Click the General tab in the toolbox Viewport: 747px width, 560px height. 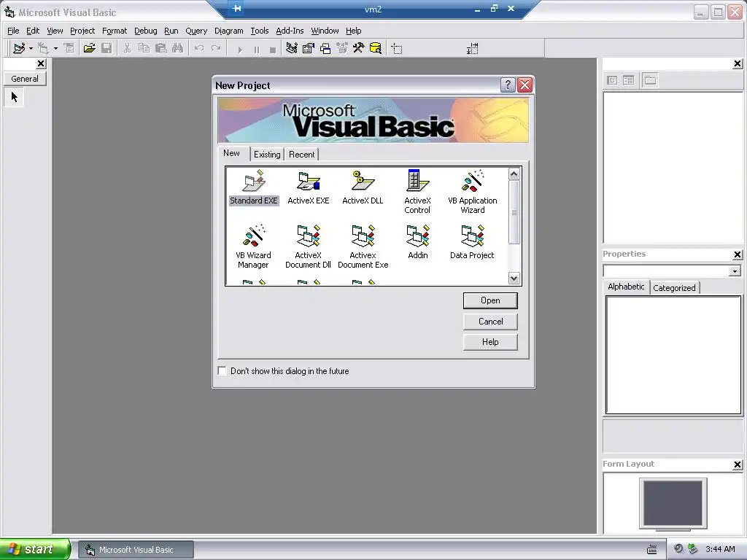pyautogui.click(x=25, y=79)
